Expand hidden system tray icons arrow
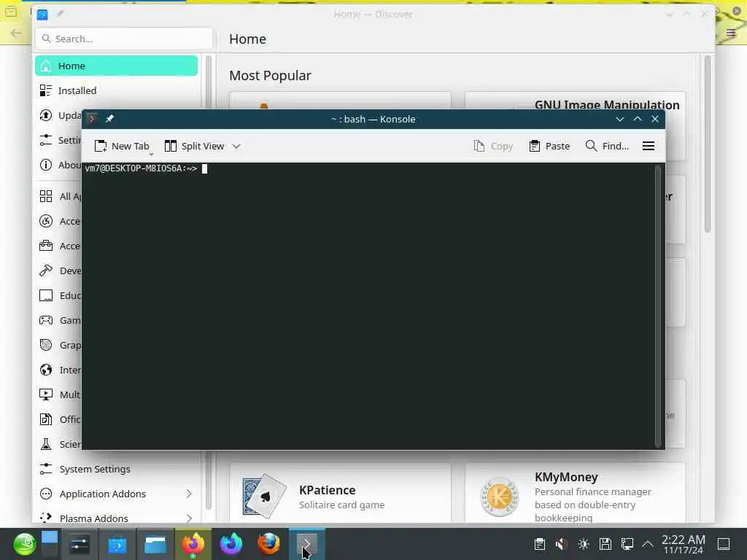 point(648,544)
